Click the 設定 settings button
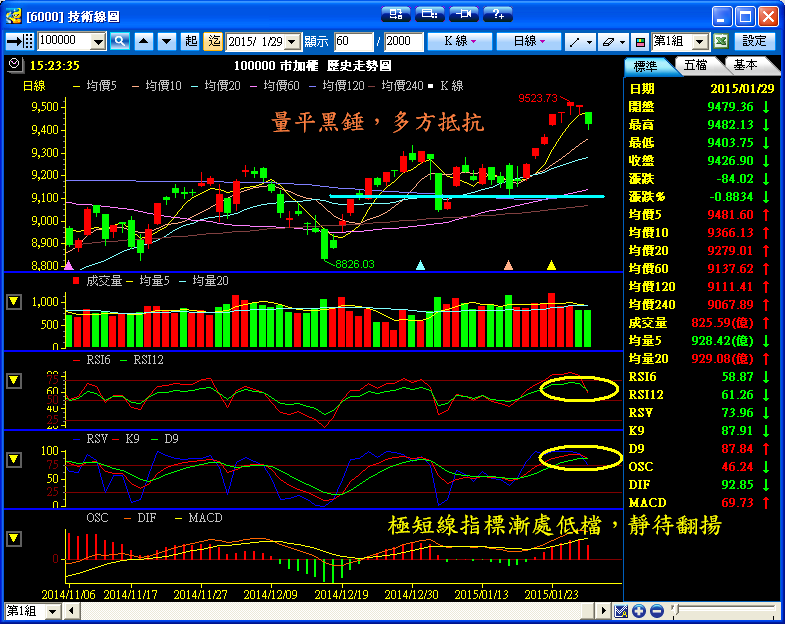The width and height of the screenshot is (785, 624). 755,41
